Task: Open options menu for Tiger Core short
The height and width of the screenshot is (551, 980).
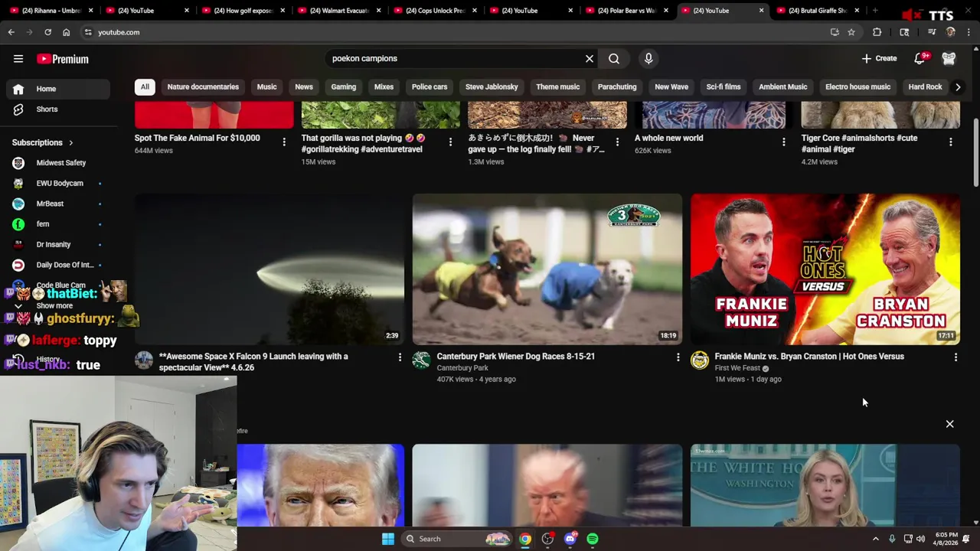Action: coord(951,142)
